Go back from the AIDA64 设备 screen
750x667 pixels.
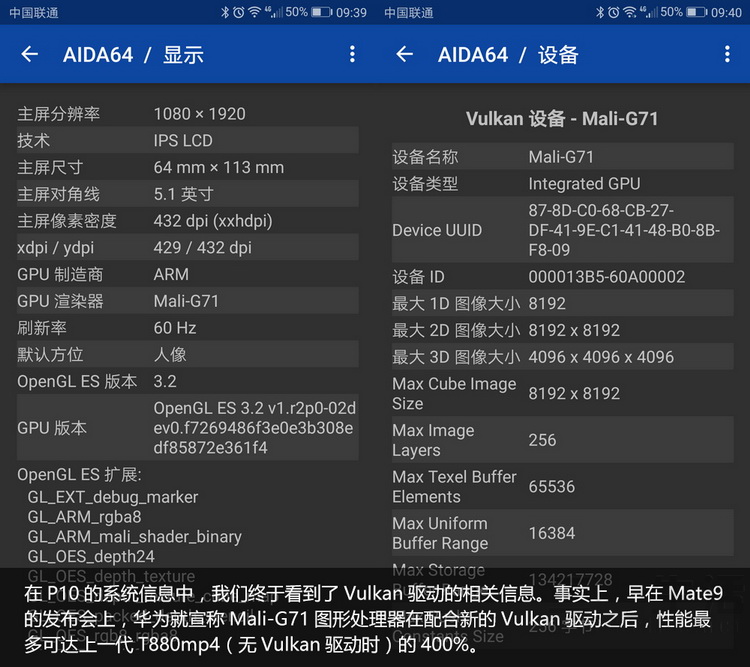click(405, 54)
